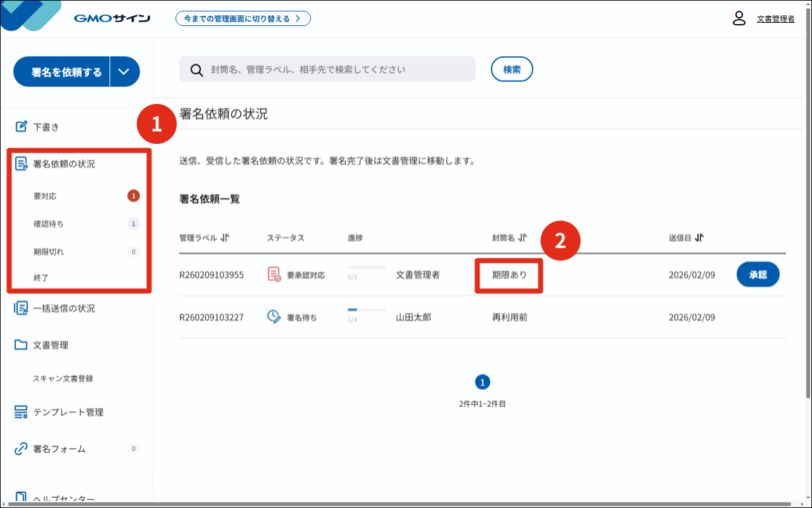Click the 署名依頼の状況 document icon
Screen dimensions: 812x508
(21, 164)
